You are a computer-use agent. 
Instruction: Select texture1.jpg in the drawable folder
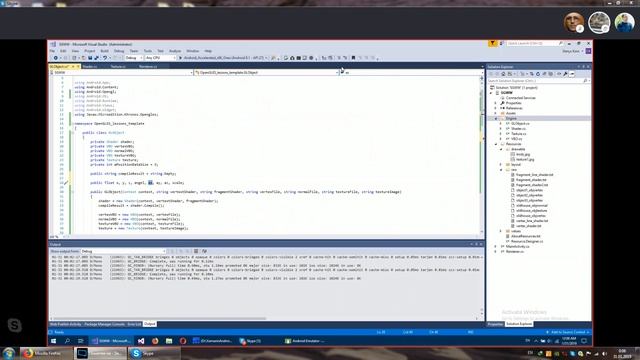point(525,160)
